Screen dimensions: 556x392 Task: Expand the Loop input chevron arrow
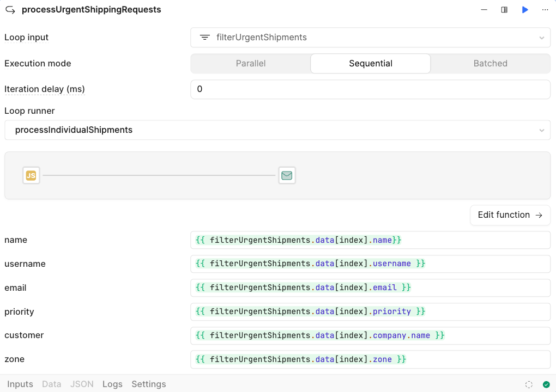click(x=541, y=38)
